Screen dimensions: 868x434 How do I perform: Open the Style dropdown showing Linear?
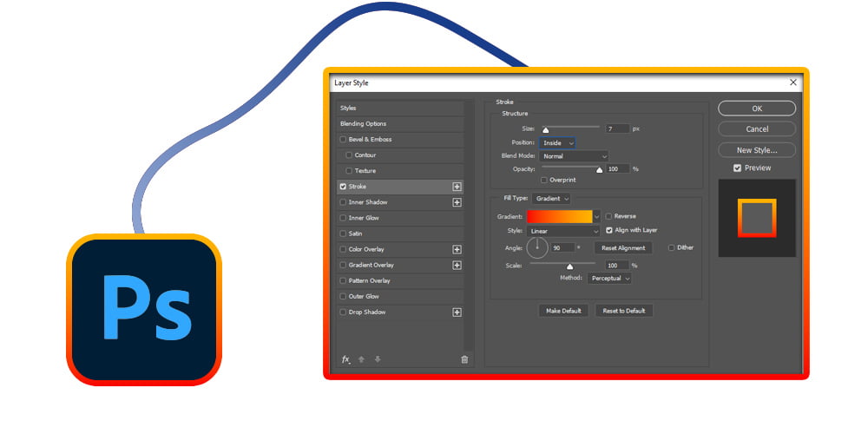click(x=563, y=231)
